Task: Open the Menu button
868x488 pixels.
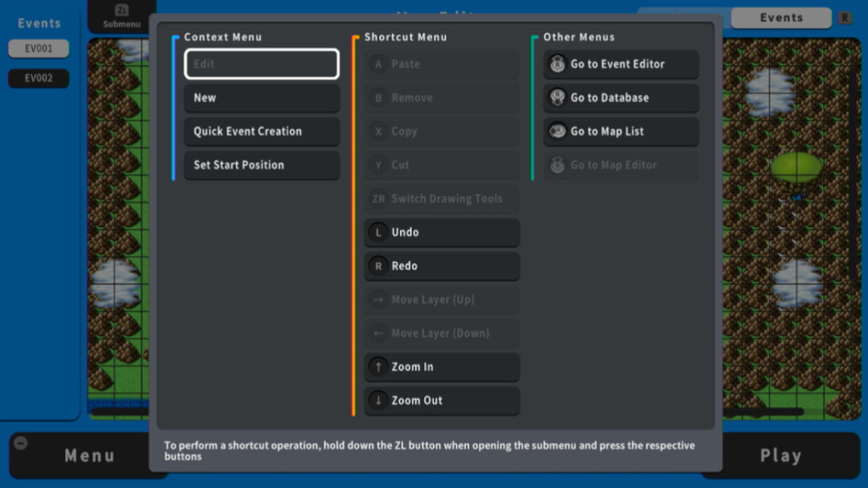Action: pos(89,455)
